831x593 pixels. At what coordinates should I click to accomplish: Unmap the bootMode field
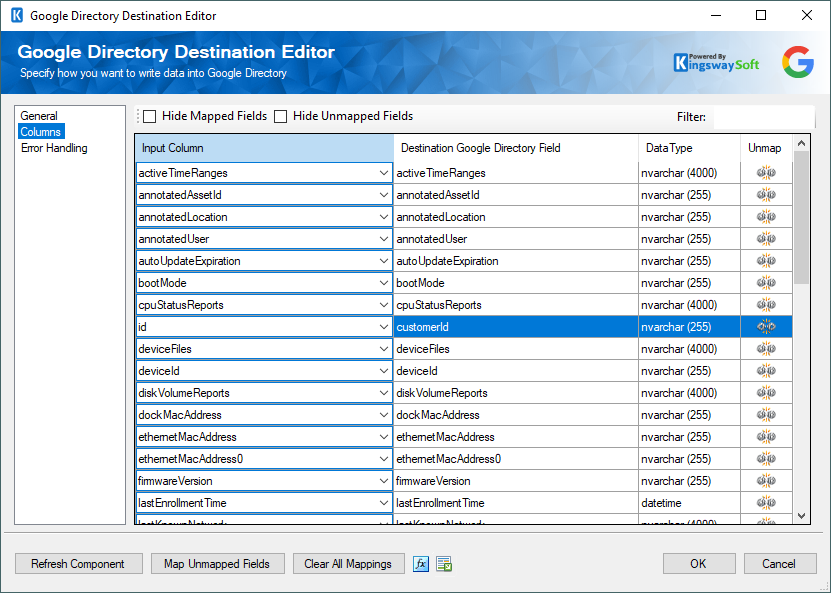point(765,282)
